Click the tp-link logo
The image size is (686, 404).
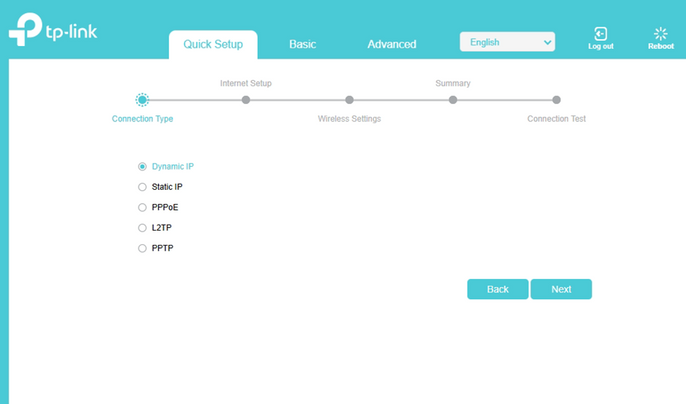(53, 29)
